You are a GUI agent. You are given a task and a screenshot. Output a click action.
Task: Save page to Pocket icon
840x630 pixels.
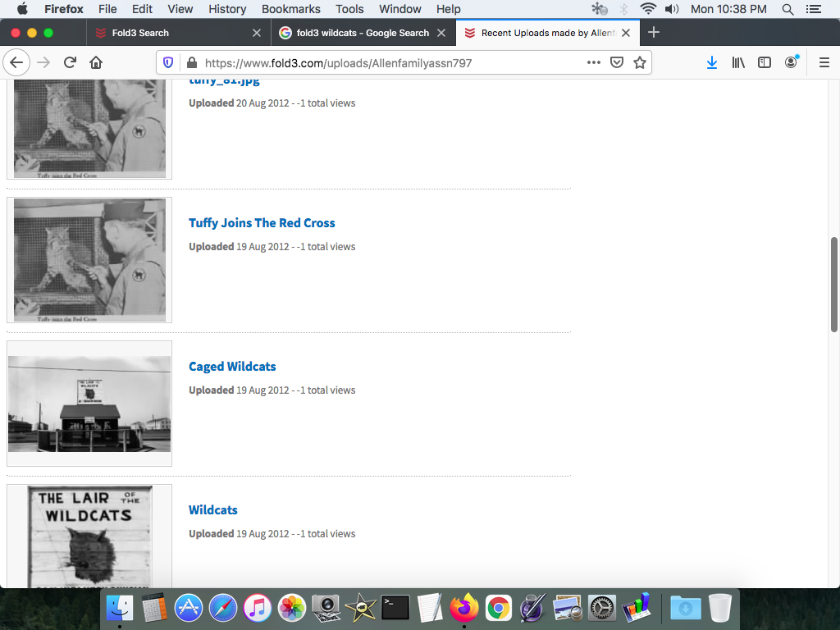(617, 62)
